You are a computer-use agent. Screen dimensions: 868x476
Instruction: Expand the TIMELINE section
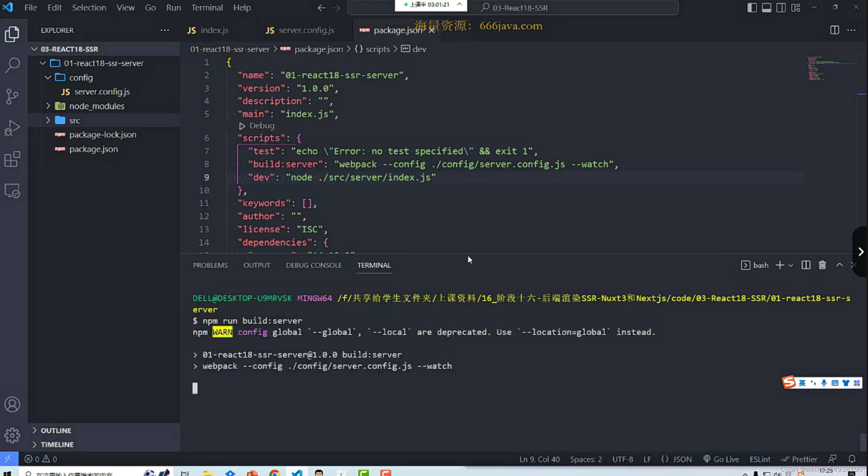(34, 444)
